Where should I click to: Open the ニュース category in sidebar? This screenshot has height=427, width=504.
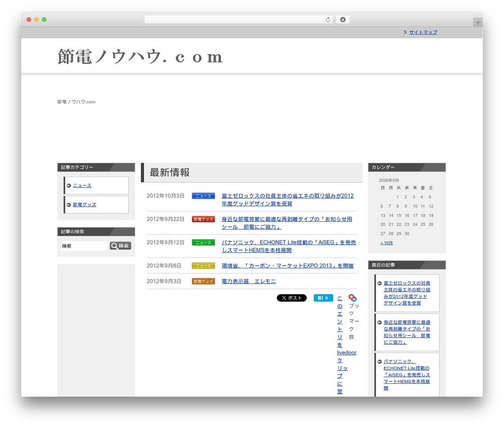click(x=82, y=186)
